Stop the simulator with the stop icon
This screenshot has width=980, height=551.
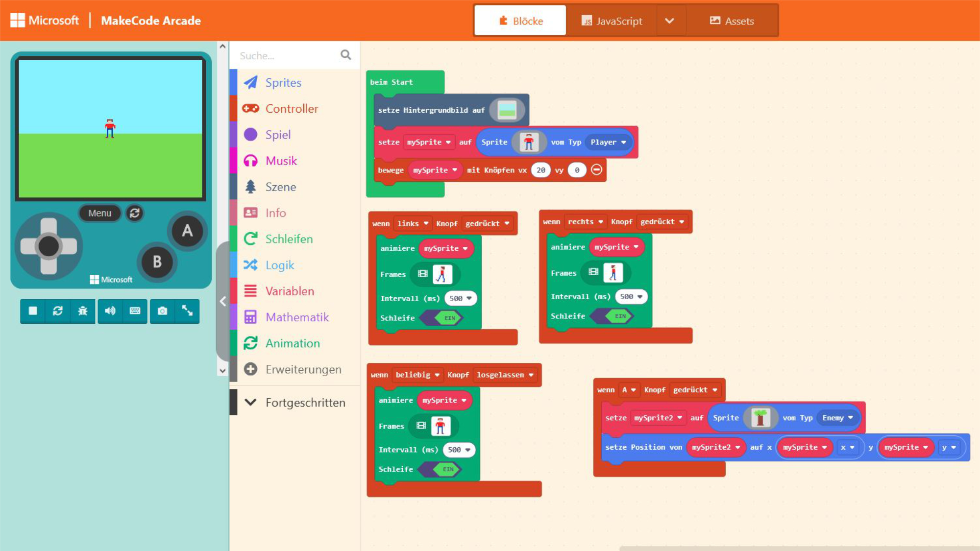click(33, 311)
